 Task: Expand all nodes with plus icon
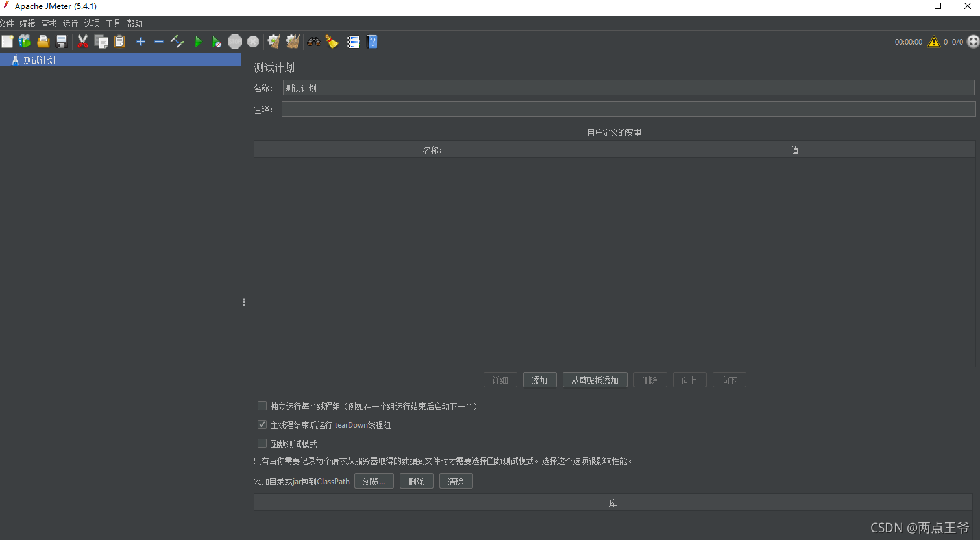(140, 42)
